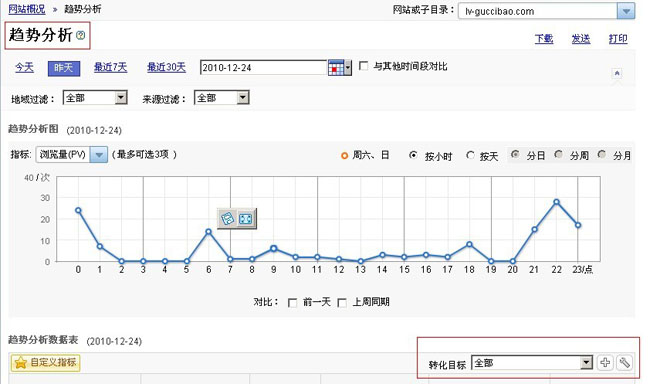Go to 网站概况 breadcrumb link
The image size is (650, 384).
coord(27,9)
